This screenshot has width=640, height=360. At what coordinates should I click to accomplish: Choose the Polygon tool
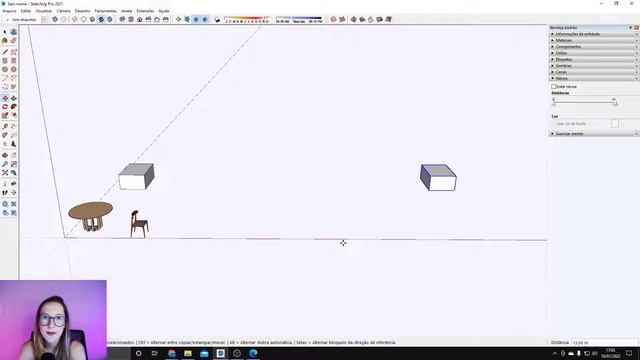[x=13, y=69]
